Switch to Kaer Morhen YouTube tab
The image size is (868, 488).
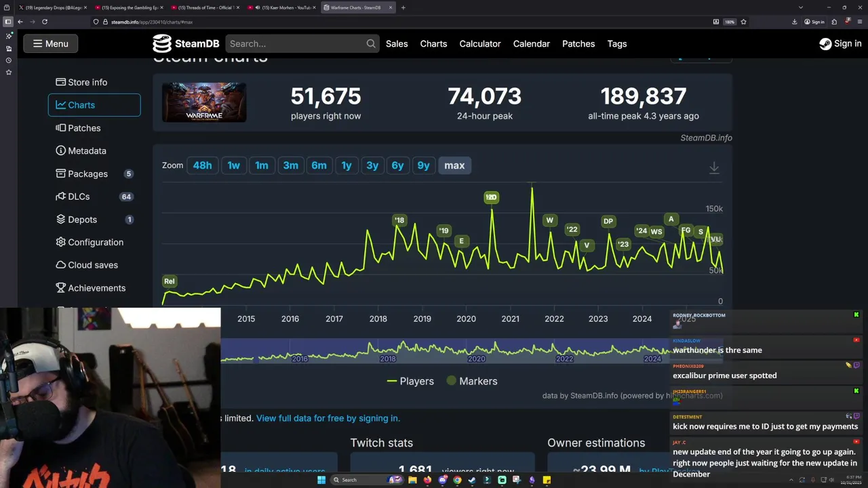coord(282,7)
